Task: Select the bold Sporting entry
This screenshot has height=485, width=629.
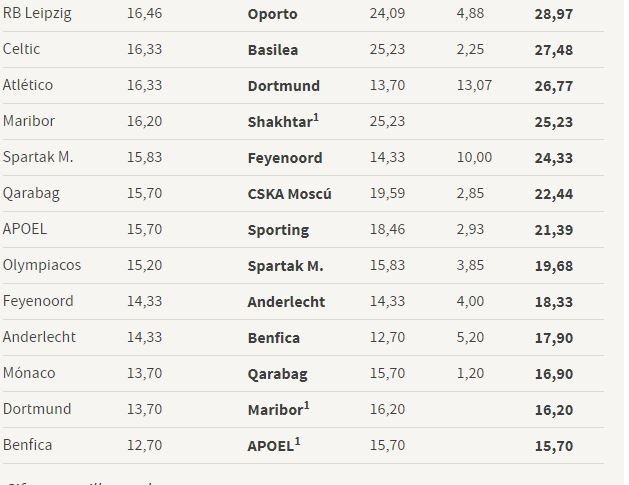Action: [278, 229]
